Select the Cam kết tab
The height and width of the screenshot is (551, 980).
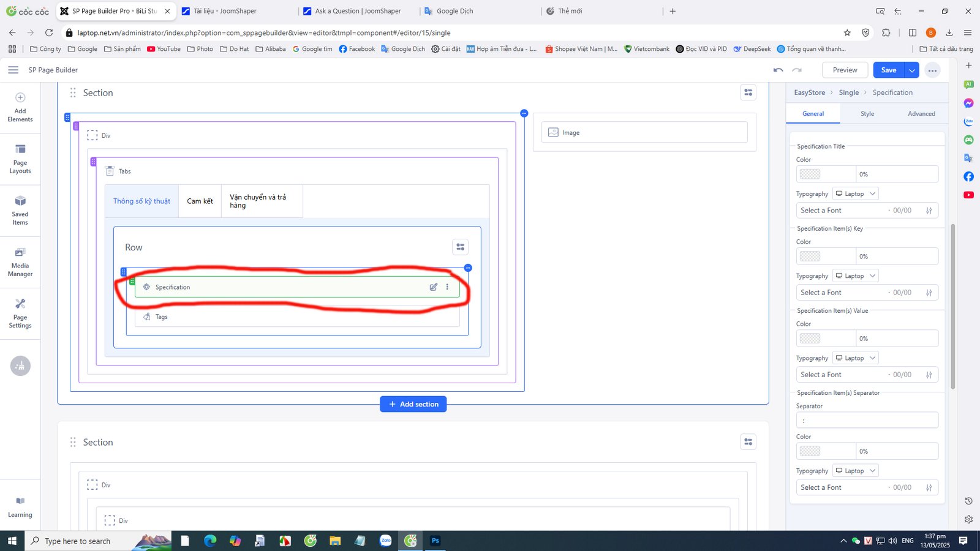(x=200, y=201)
